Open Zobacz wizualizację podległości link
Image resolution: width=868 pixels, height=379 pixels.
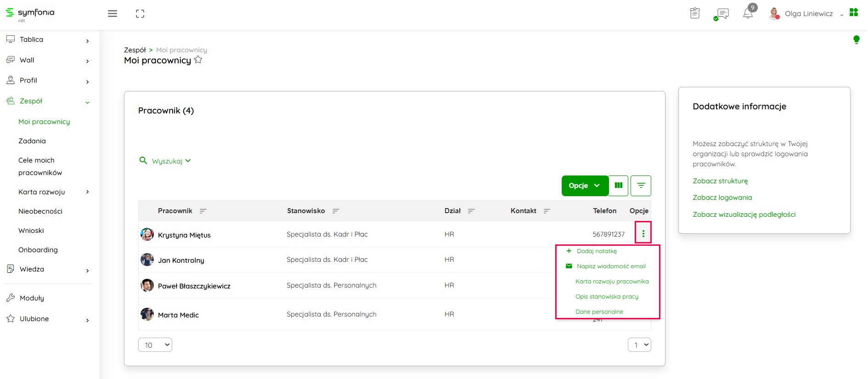coord(744,215)
